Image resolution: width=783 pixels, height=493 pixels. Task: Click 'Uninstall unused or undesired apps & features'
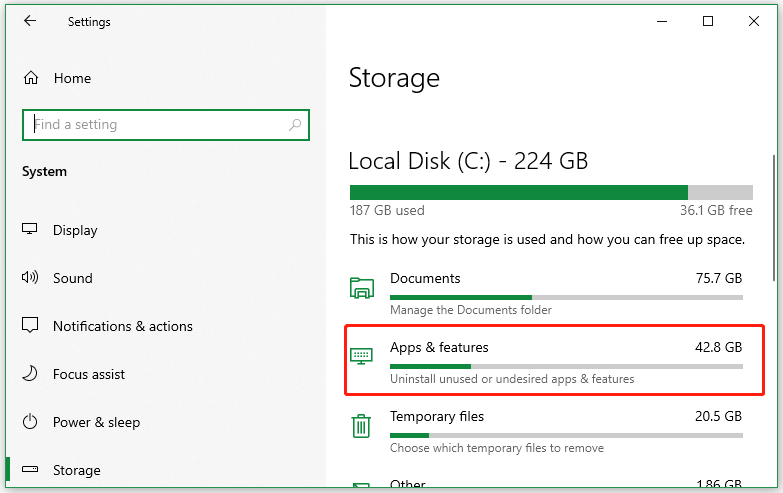tap(512, 379)
